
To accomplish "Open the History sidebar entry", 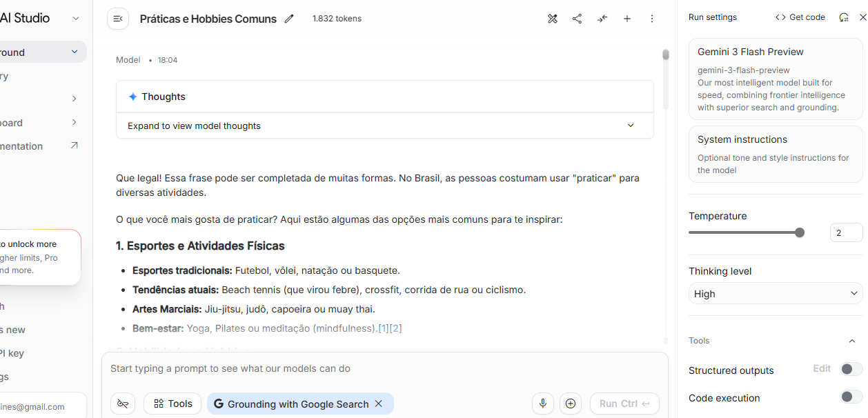I will pos(4,76).
